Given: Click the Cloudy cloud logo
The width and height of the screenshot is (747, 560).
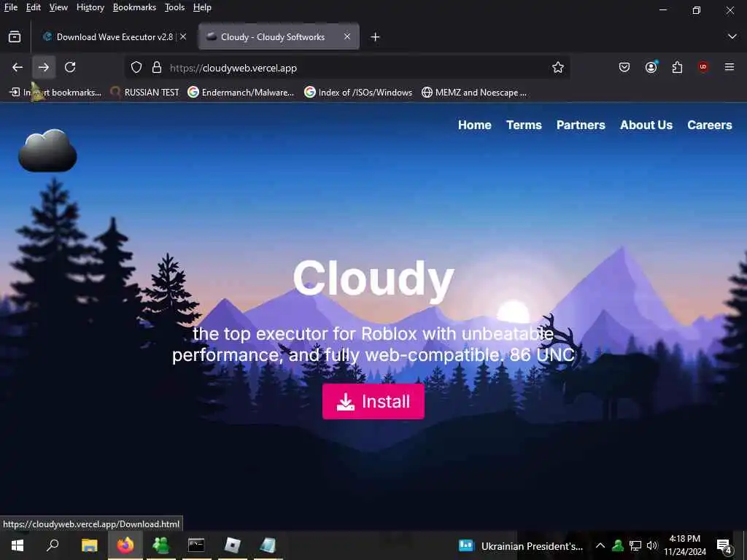Looking at the screenshot, I should click(x=47, y=150).
